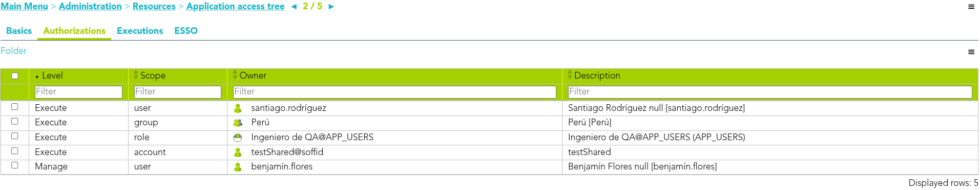
Task: Open the top-right hamburger menu
Action: [x=971, y=7]
